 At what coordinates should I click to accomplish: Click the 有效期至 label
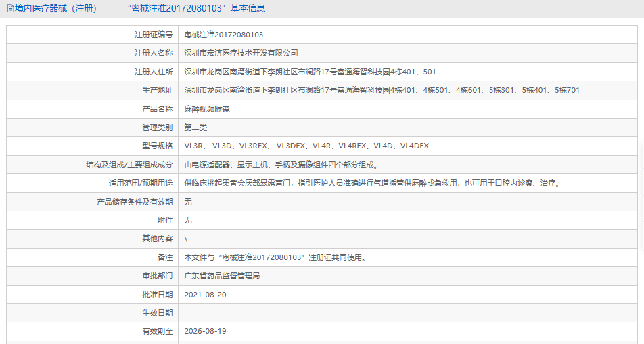point(158,331)
